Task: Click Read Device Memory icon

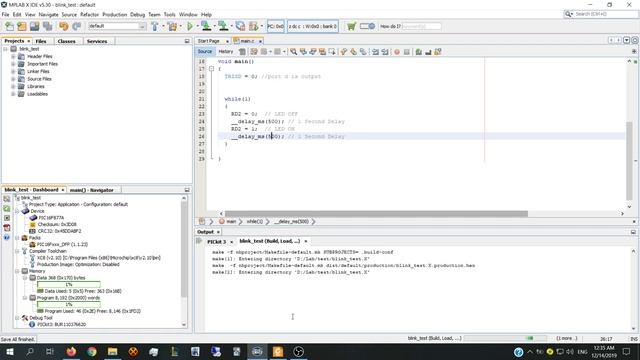Action: pos(223,27)
